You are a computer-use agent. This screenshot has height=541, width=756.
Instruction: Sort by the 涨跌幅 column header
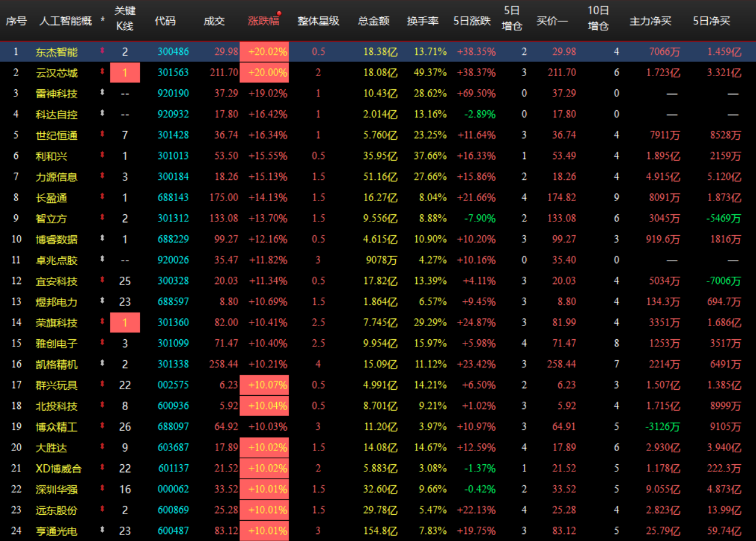263,21
